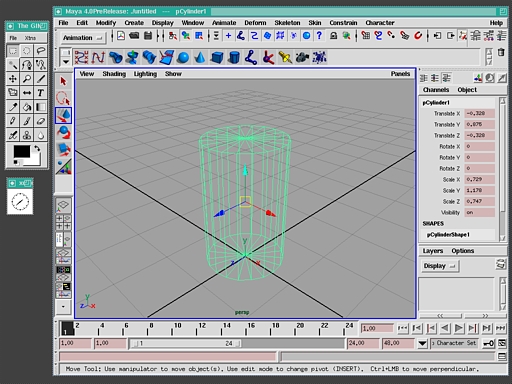The height and width of the screenshot is (384, 512).
Task: Open the shelf tab selector arrow
Action: pos(66,61)
